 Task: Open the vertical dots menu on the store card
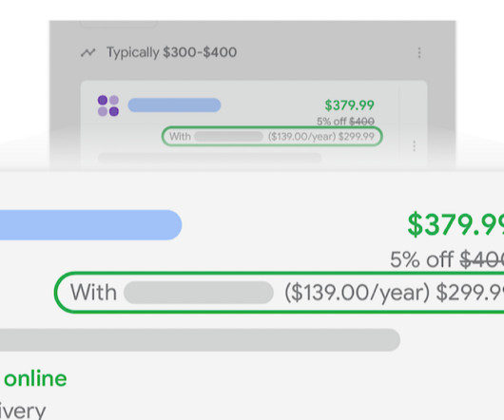tap(414, 145)
